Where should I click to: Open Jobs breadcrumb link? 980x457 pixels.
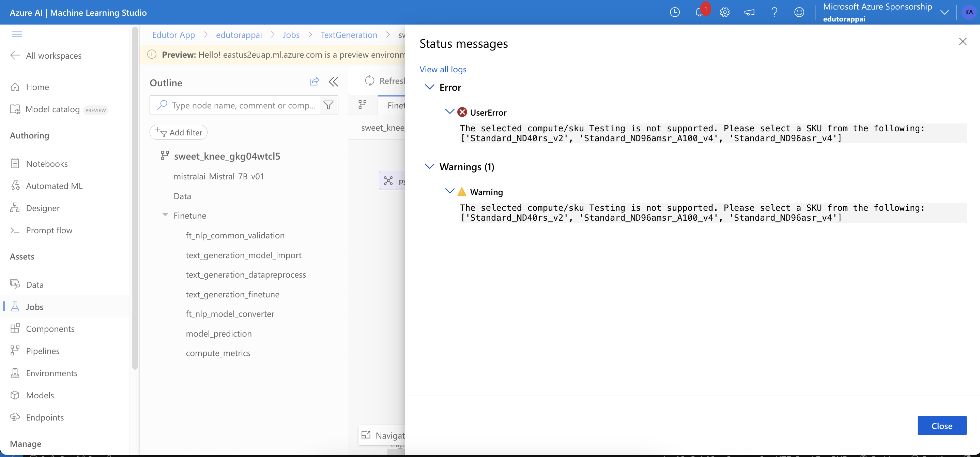(x=291, y=35)
